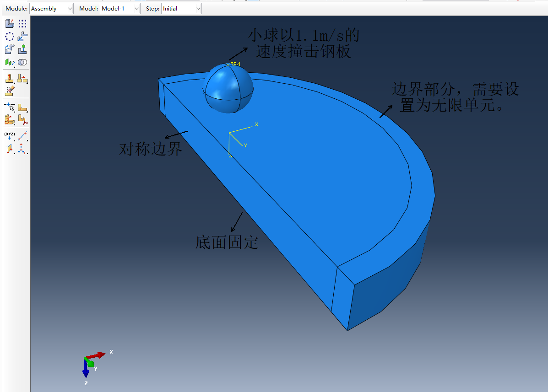Select the Translate To tool icon
This screenshot has height=392, width=548.
pos(22,49)
